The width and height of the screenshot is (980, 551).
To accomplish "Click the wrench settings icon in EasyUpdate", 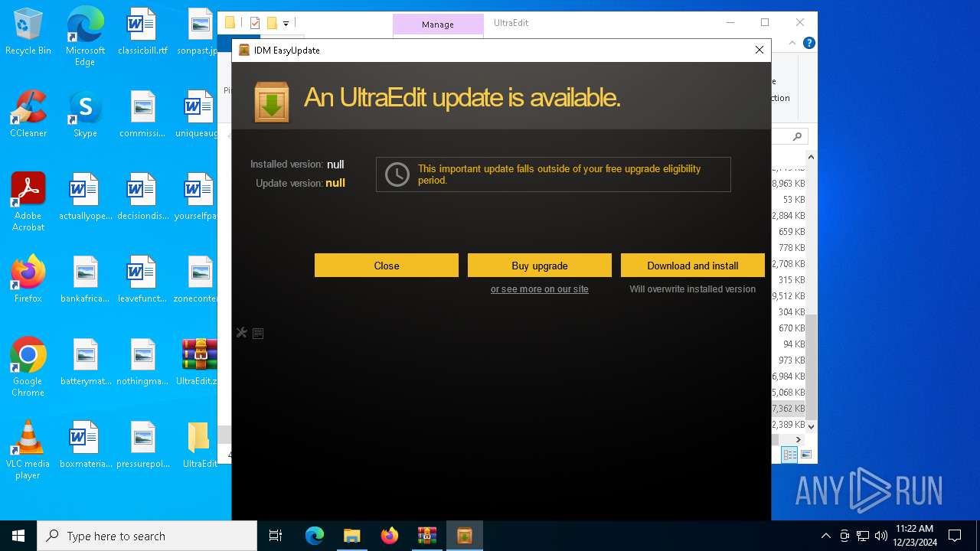I will point(242,333).
